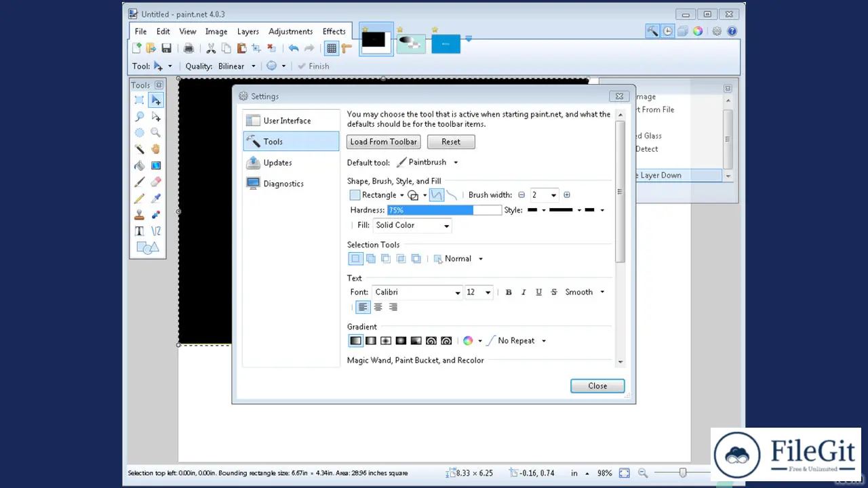
Task: Open the File menu
Action: 140,31
